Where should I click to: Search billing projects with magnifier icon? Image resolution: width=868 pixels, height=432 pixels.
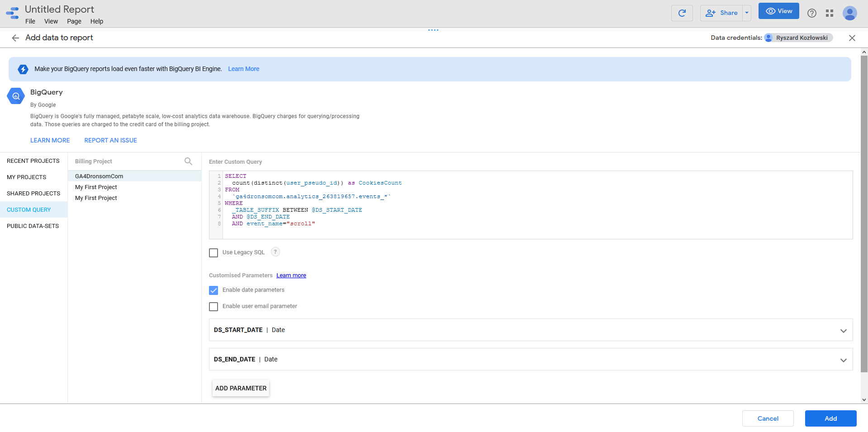point(189,161)
